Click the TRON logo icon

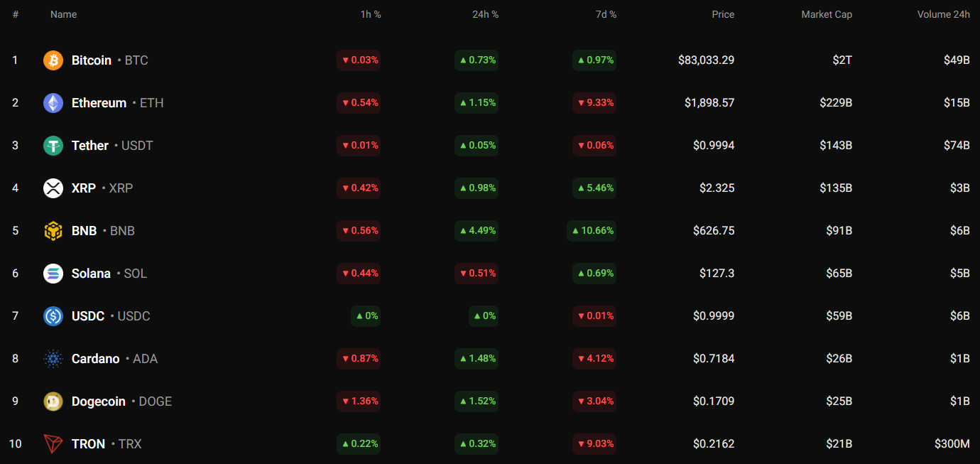click(53, 444)
